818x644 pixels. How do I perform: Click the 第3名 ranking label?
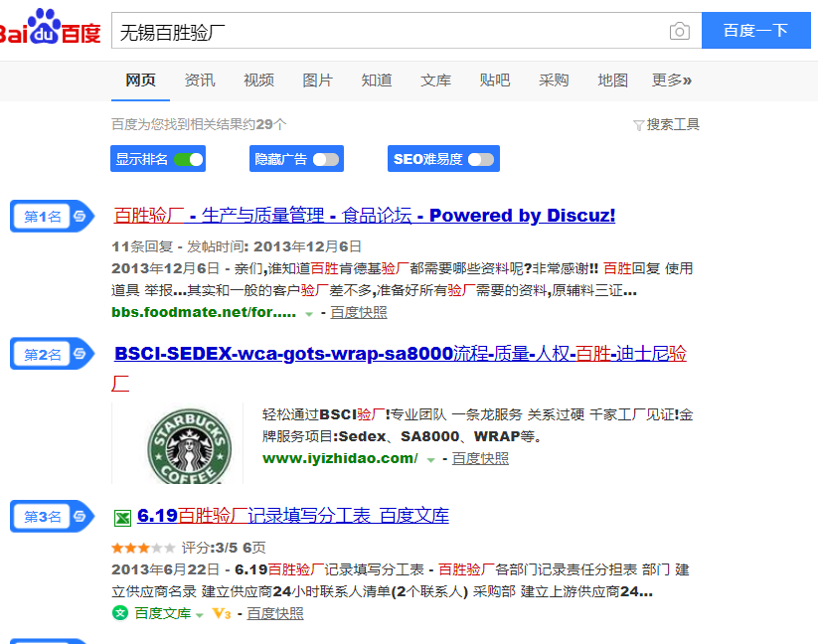click(x=43, y=517)
